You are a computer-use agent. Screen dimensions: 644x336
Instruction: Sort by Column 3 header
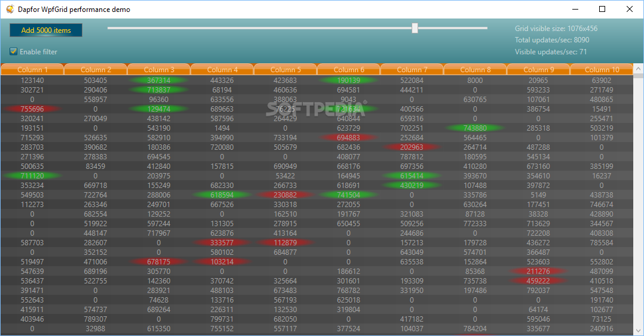159,70
